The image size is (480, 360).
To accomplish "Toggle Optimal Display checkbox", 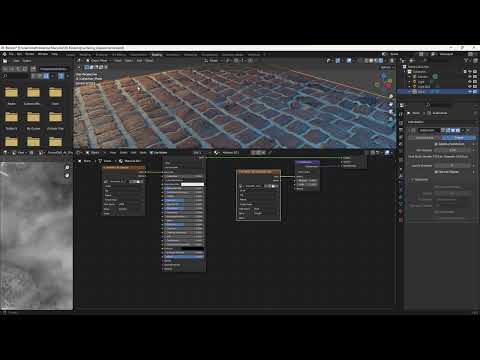I will [x=436, y=172].
